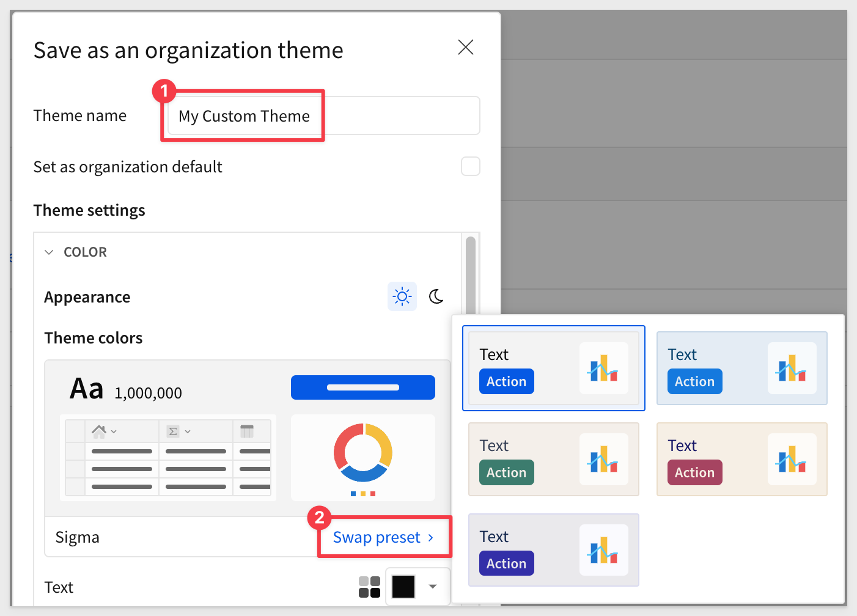The height and width of the screenshot is (616, 857).
Task: Switch to dark mode moon icon
Action: pos(436,296)
